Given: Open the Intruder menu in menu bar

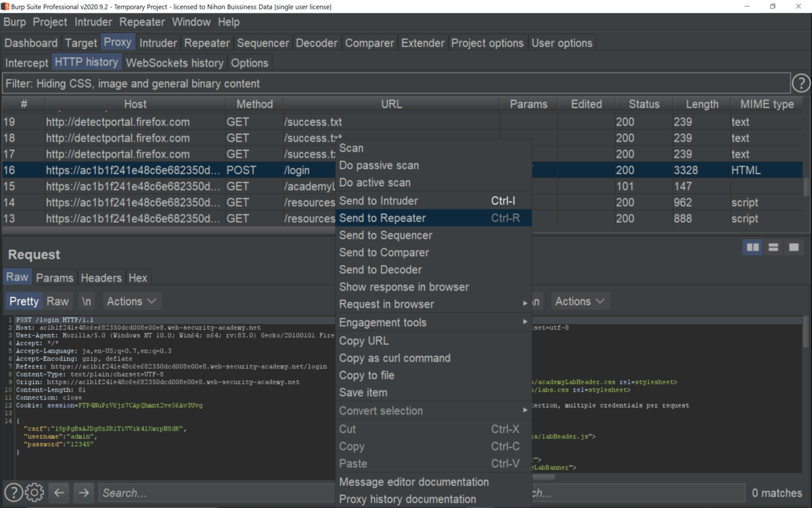Looking at the screenshot, I should point(93,22).
